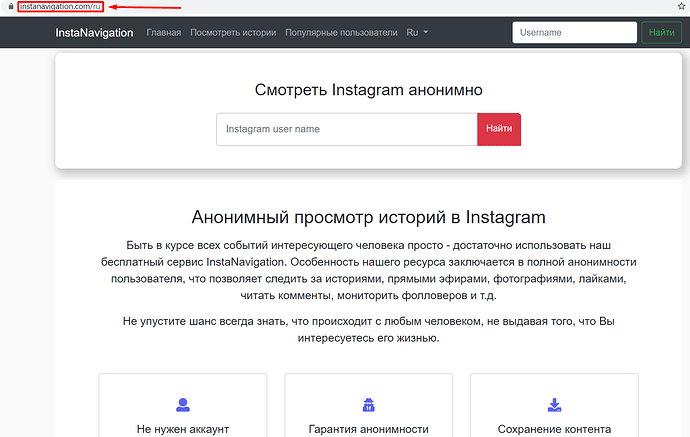Select the Гарантия анонимности card title
The image size is (690, 437).
pos(369,429)
